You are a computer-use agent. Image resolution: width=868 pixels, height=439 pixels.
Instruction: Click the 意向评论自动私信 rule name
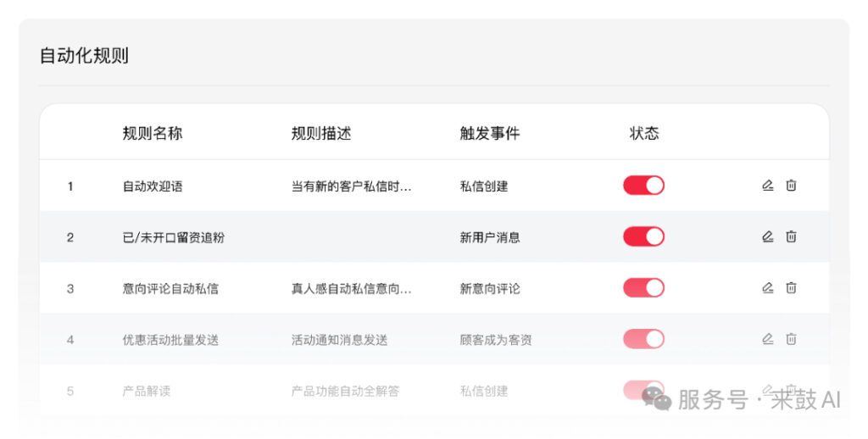170,288
